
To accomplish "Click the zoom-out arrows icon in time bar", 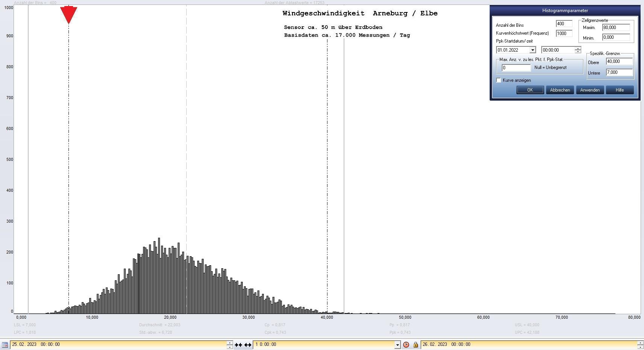I will pos(248,345).
